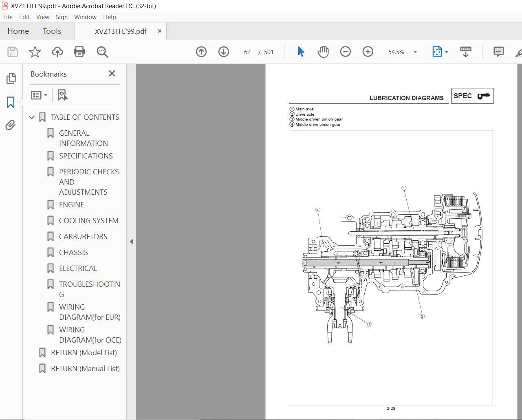This screenshot has width=522, height=420.
Task: Jump to ENGINE bookmark
Action: (x=72, y=205)
